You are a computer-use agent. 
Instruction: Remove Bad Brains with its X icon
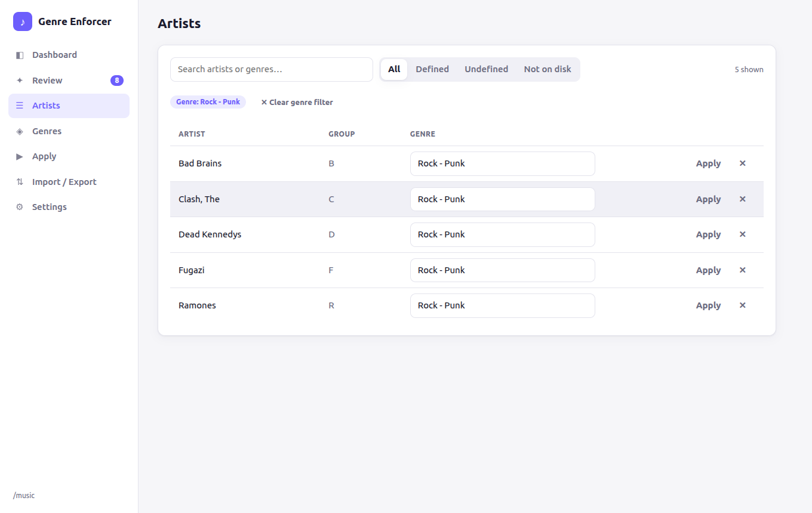tap(743, 163)
